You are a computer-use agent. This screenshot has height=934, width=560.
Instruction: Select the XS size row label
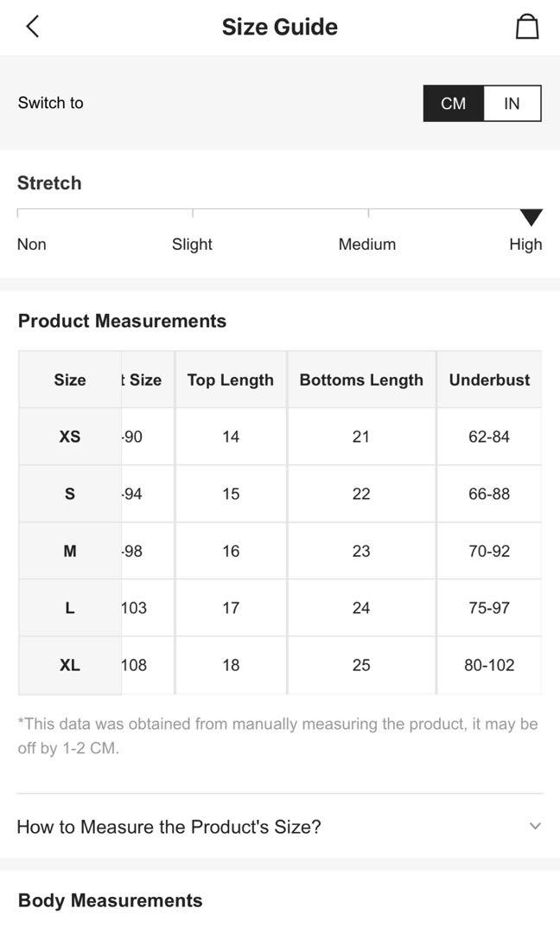[70, 437]
